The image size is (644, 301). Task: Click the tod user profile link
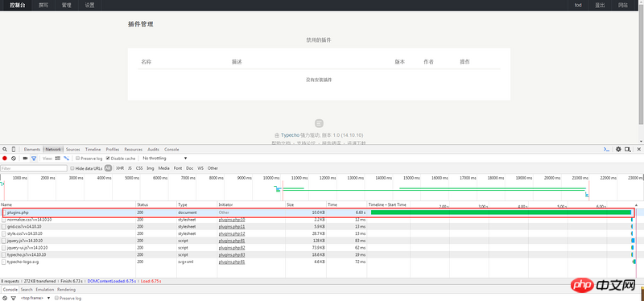[578, 6]
